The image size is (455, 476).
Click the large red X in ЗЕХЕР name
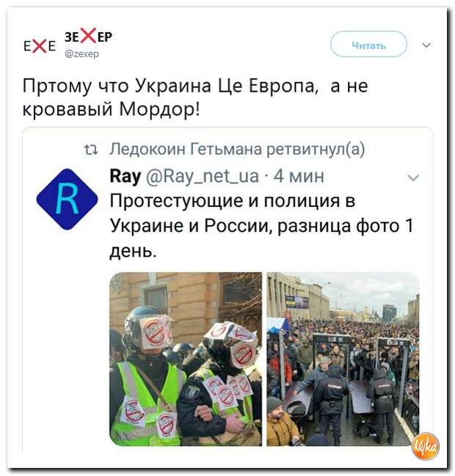click(x=89, y=35)
